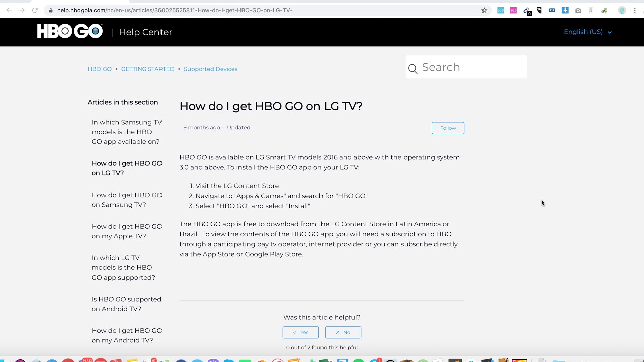Click into the Search field
The image size is (644, 362).
pyautogui.click(x=466, y=67)
